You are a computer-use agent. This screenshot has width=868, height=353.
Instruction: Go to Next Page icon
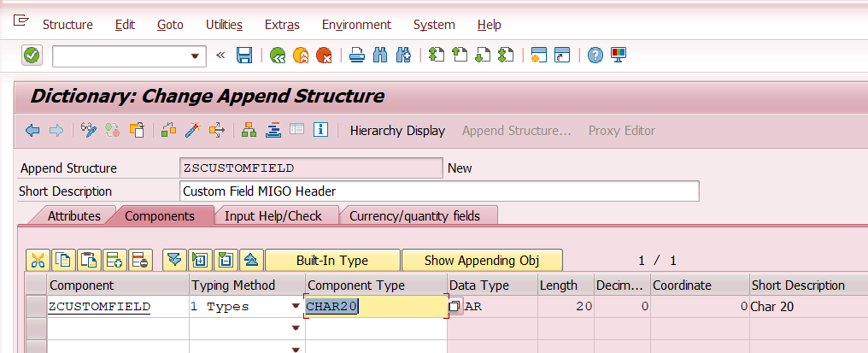pyautogui.click(x=484, y=55)
